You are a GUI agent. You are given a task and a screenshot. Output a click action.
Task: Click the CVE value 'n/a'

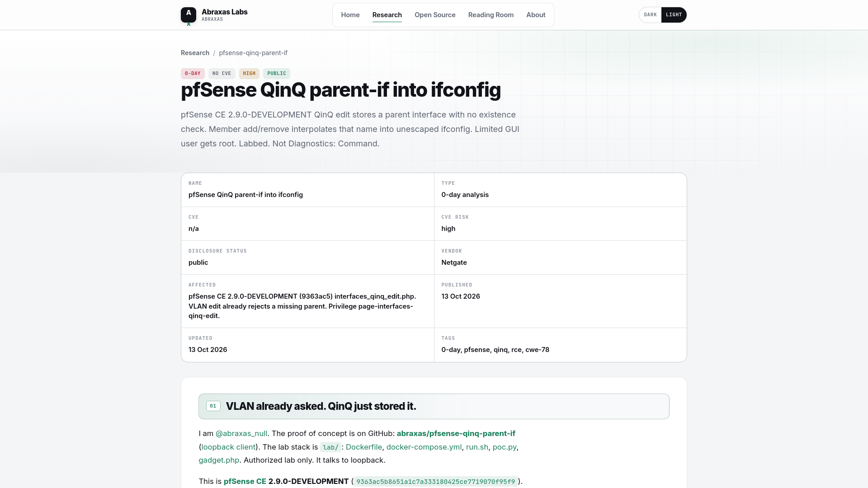(x=193, y=229)
